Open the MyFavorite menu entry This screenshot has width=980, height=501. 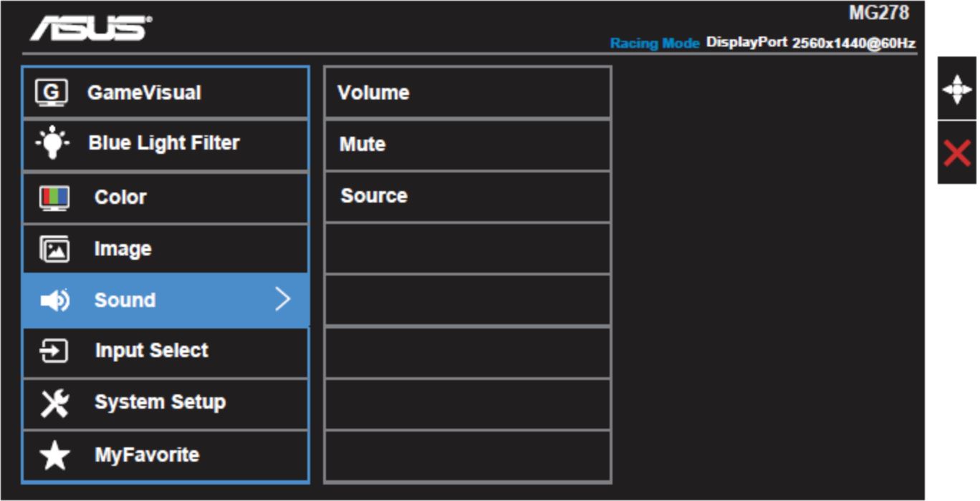pyautogui.click(x=165, y=456)
